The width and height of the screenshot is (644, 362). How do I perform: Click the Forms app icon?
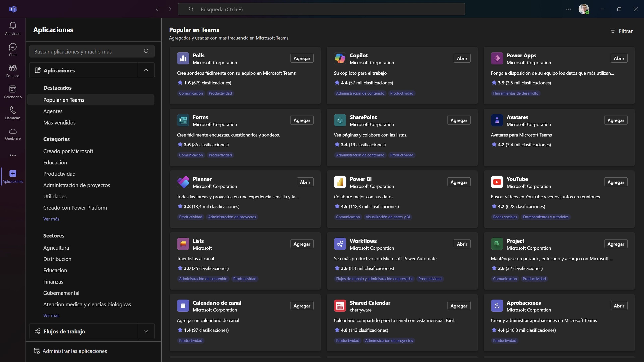(x=183, y=120)
